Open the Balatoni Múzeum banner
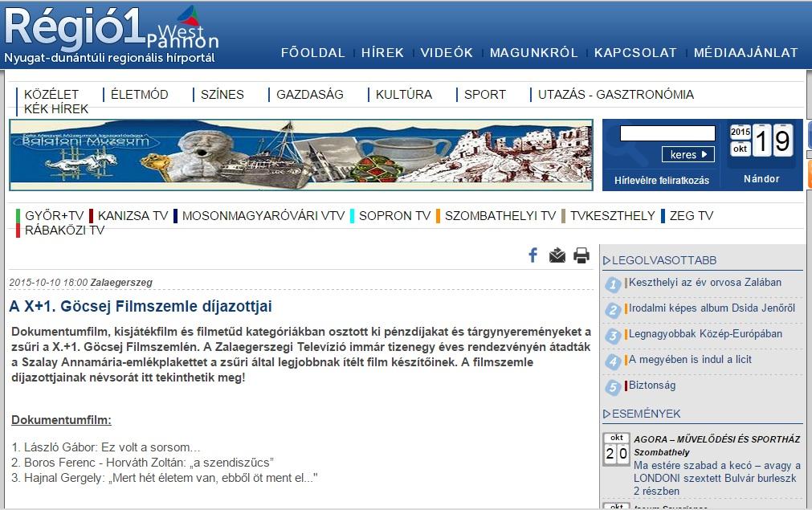 coord(301,155)
